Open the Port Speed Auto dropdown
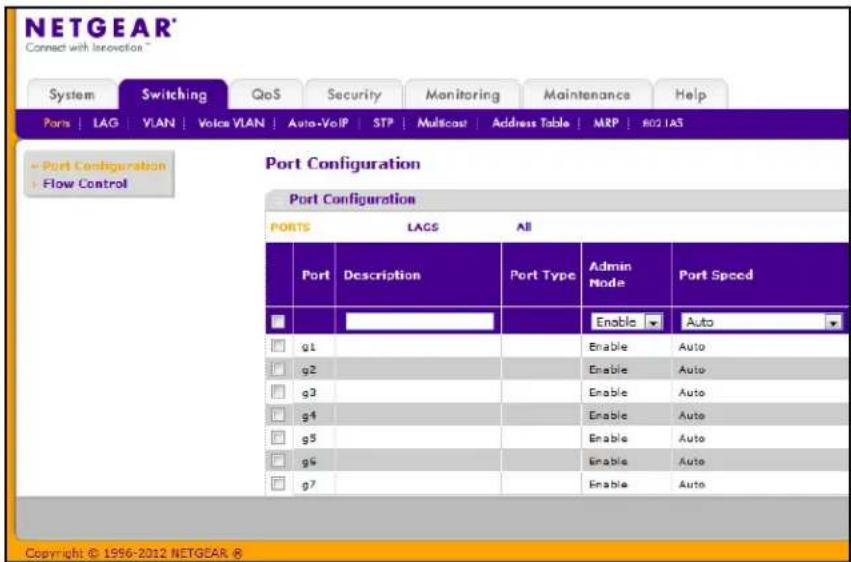Image resolution: width=851 pixels, height=562 pixels. pos(761,322)
